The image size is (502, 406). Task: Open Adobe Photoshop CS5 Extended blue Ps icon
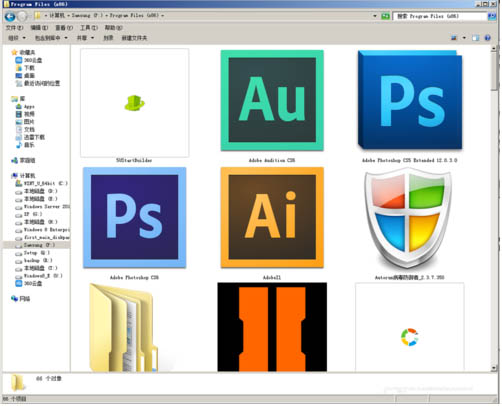[x=410, y=100]
